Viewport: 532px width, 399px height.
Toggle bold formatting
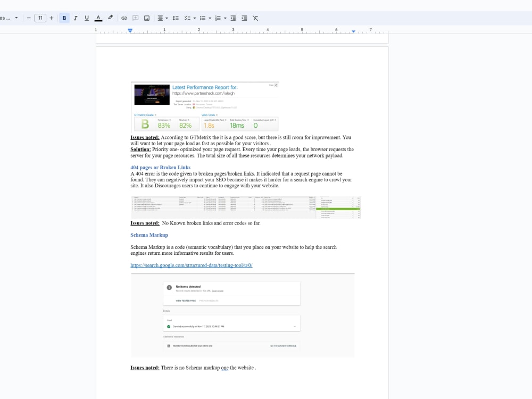[64, 18]
